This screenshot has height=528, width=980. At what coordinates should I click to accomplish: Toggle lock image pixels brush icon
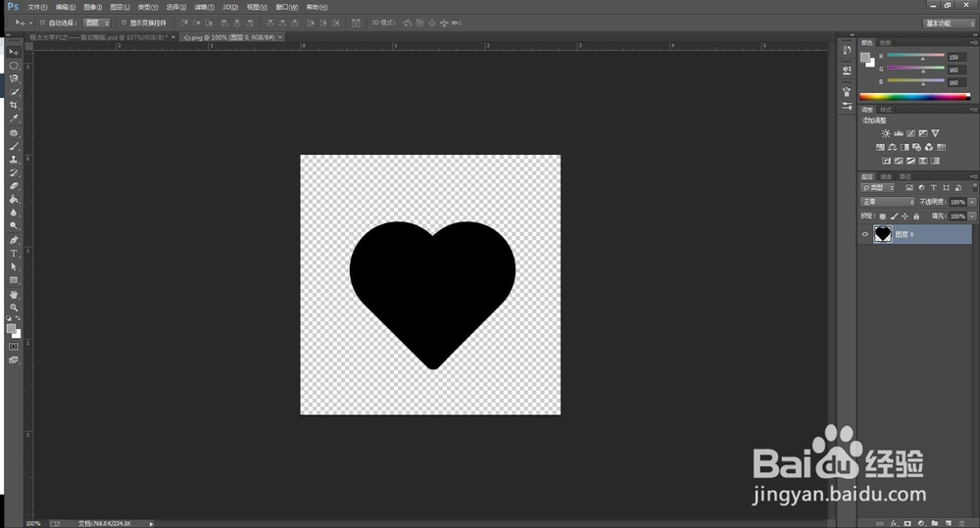click(894, 216)
